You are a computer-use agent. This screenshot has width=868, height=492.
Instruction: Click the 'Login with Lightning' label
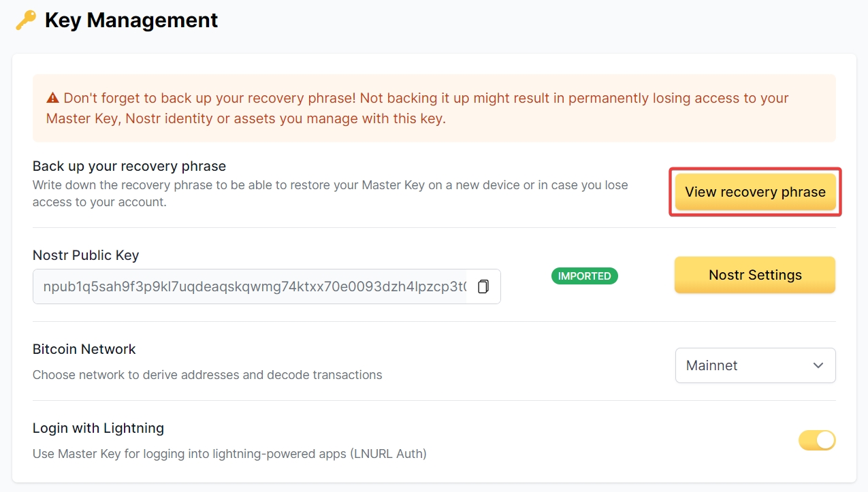[x=98, y=428]
